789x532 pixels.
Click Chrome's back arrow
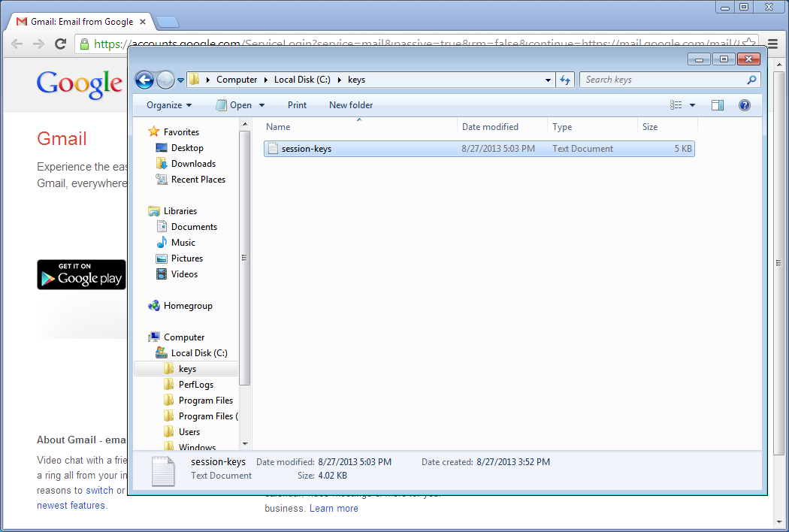(17, 44)
